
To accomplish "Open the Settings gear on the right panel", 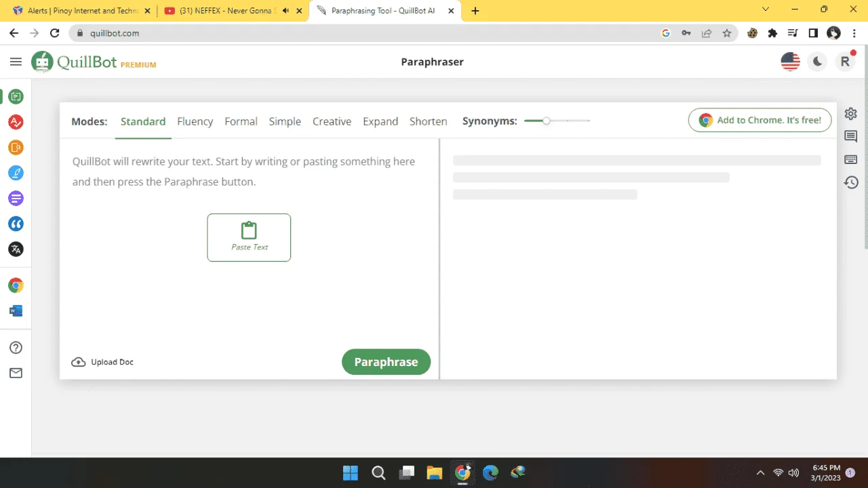I will click(x=851, y=114).
